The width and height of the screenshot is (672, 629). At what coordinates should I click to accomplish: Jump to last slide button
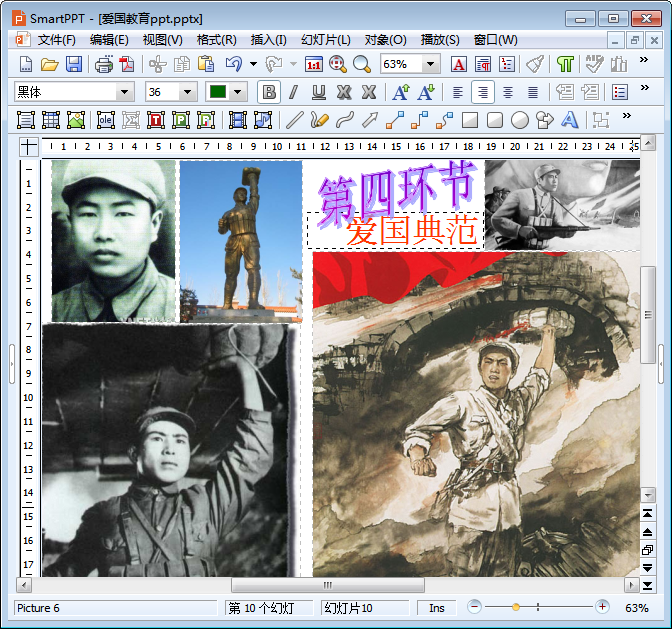point(648,586)
